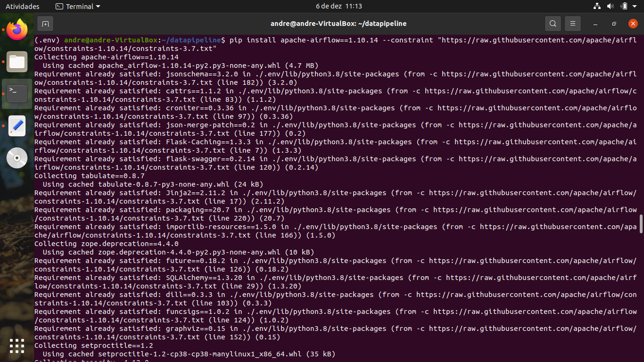Click the (.env) prompt prefix
This screenshot has width=644, height=362.
pyautogui.click(x=47, y=40)
